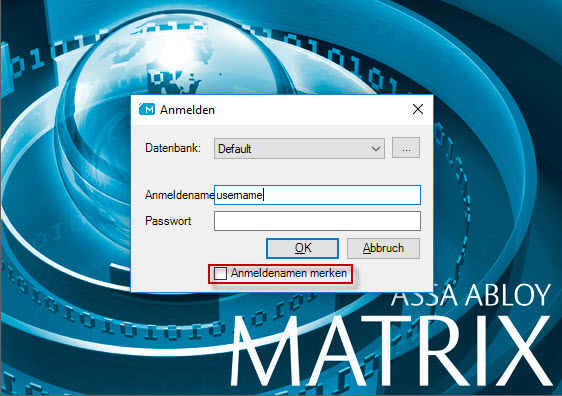Confirm login with the OK button

303,248
